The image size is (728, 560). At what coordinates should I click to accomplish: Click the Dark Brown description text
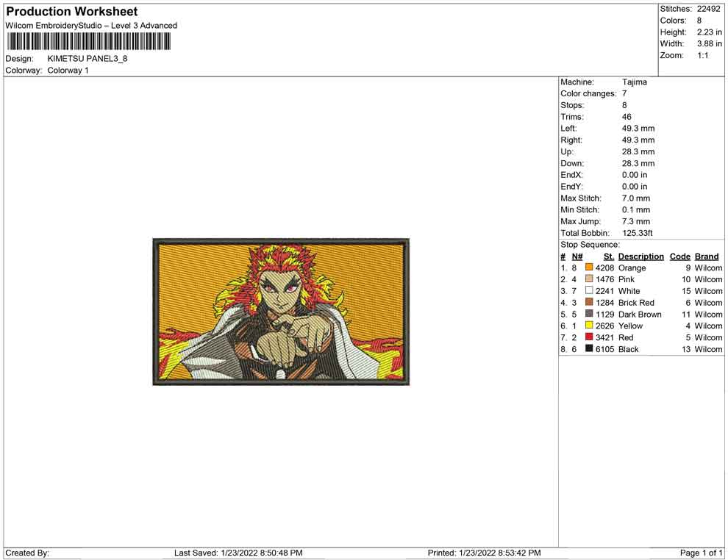point(640,314)
